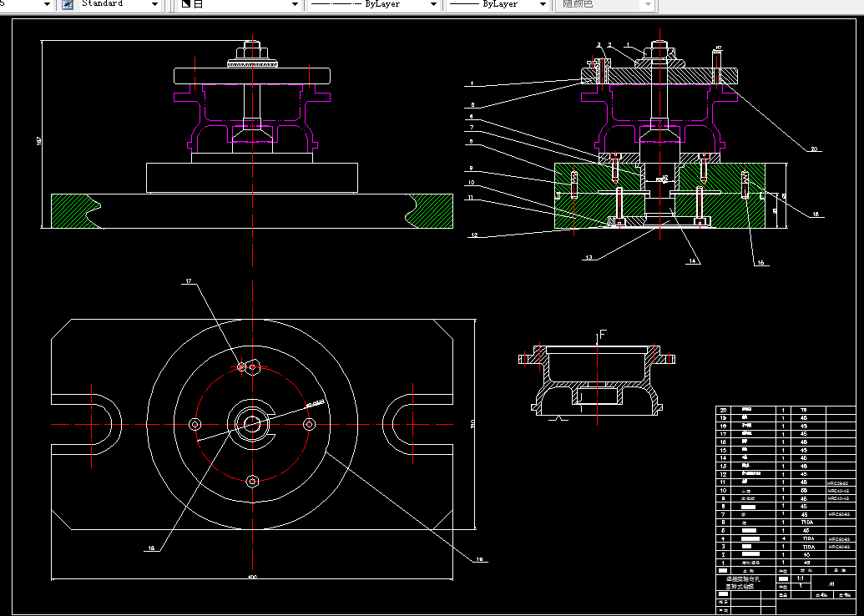Select balloon number 19 in plan view
The image size is (864, 616).
point(479,559)
